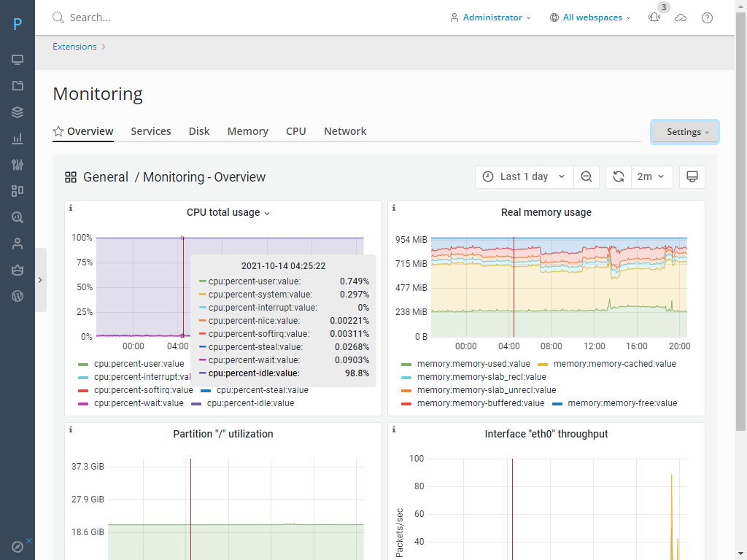Open the help question mark menu

[x=707, y=17]
